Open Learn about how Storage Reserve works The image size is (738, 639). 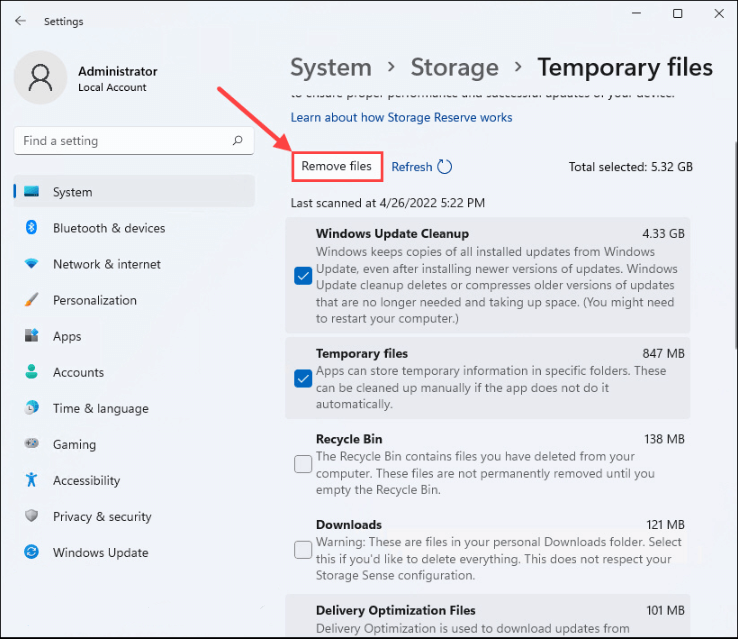(401, 118)
